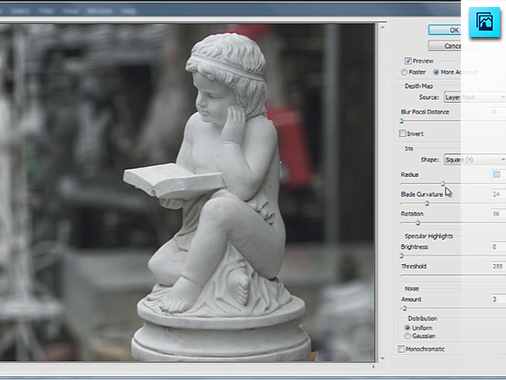Click the preview scrollbar up arrow
The width and height of the screenshot is (506, 380).
pos(382,27)
